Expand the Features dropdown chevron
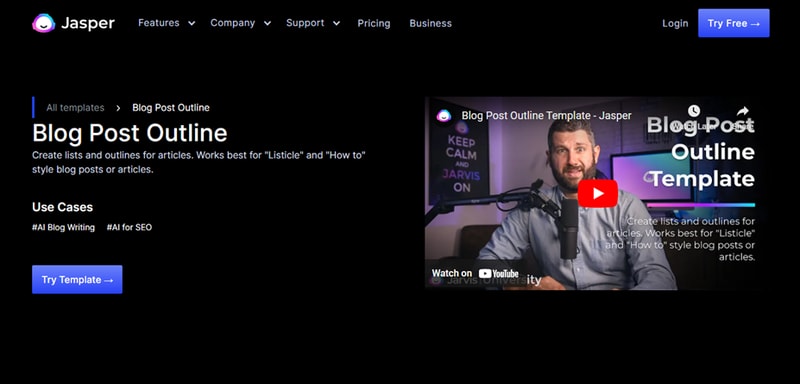Screen dimensions: 800x384 point(191,23)
